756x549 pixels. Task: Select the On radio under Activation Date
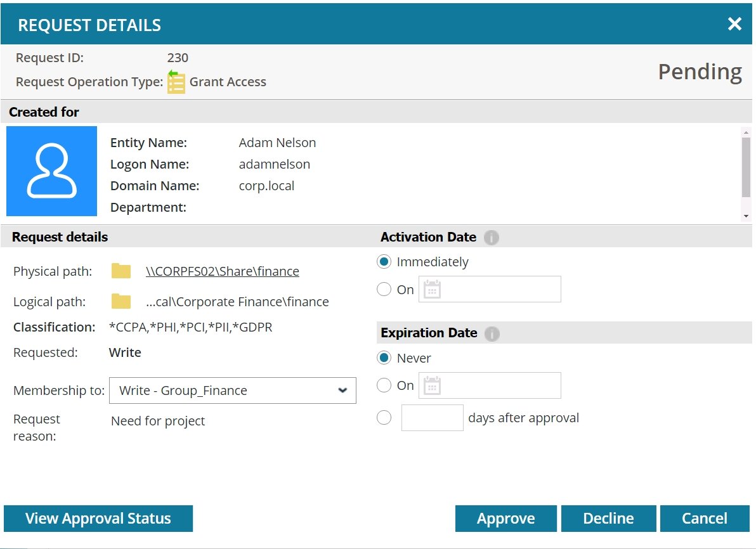[x=384, y=289]
